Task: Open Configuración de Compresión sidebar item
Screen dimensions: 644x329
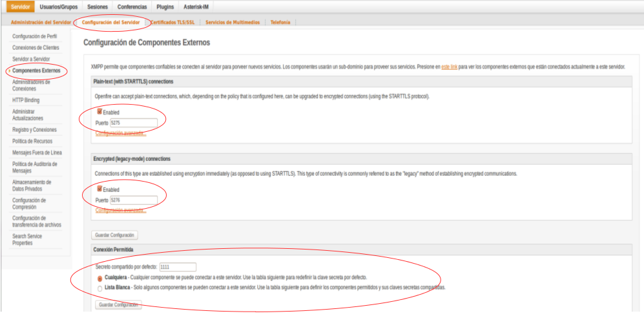Action: click(x=29, y=204)
